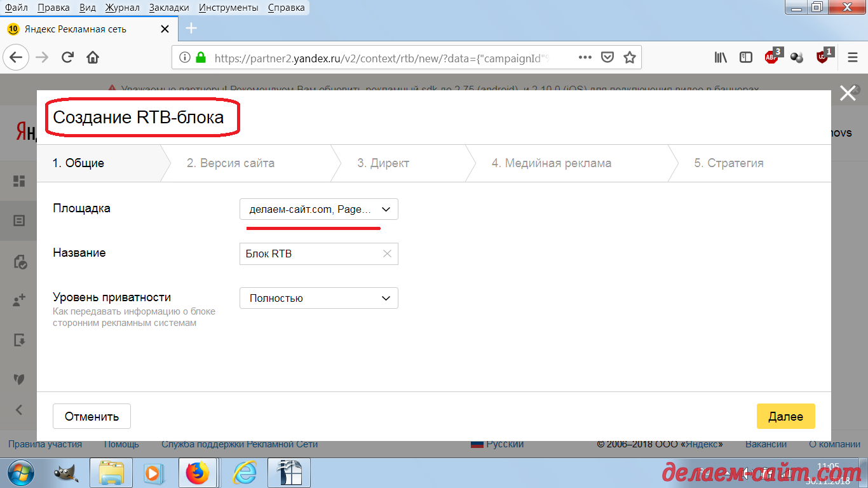
Task: Open the Закладки menu
Action: (x=169, y=8)
